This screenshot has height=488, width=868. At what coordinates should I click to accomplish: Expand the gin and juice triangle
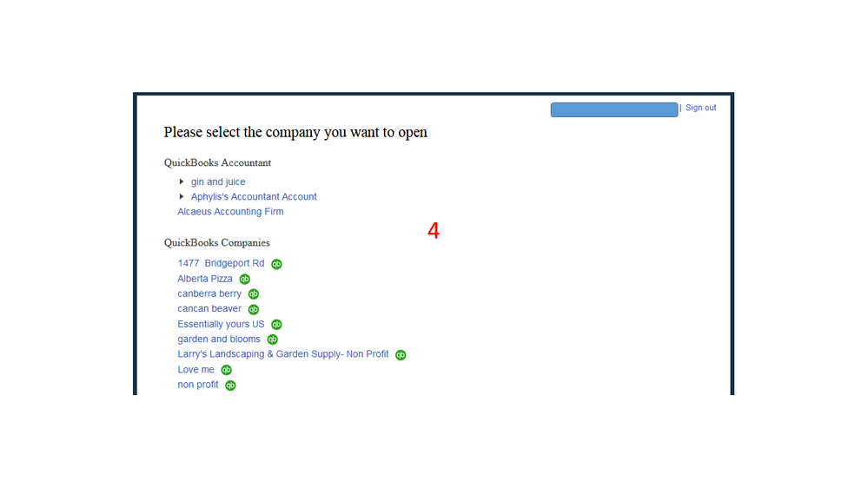click(x=182, y=181)
